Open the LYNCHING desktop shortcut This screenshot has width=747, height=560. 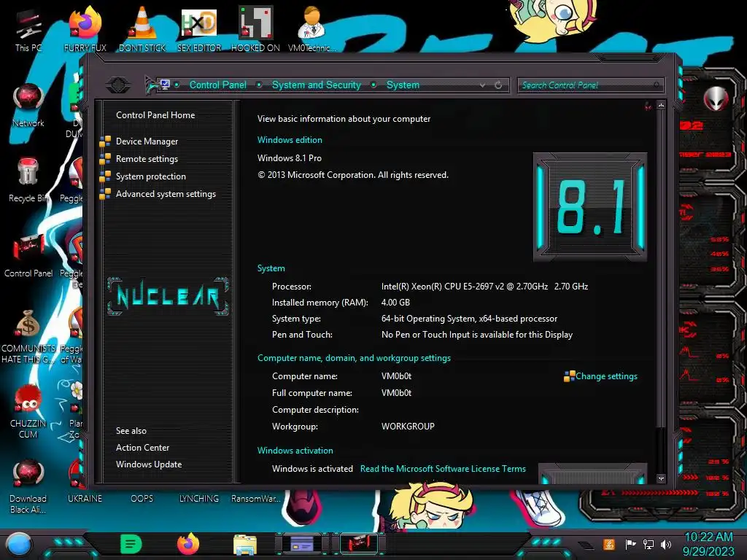coord(198,498)
